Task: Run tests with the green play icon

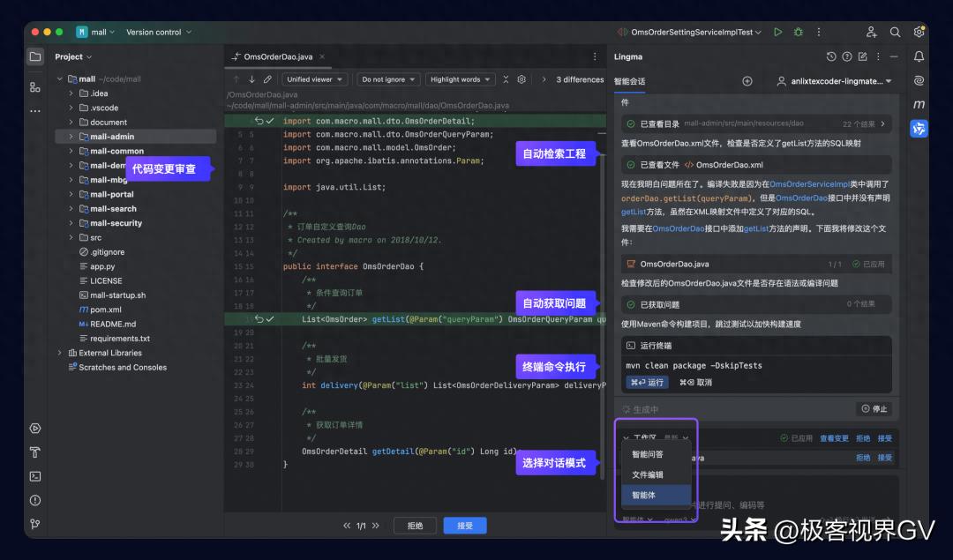Action: pos(778,32)
